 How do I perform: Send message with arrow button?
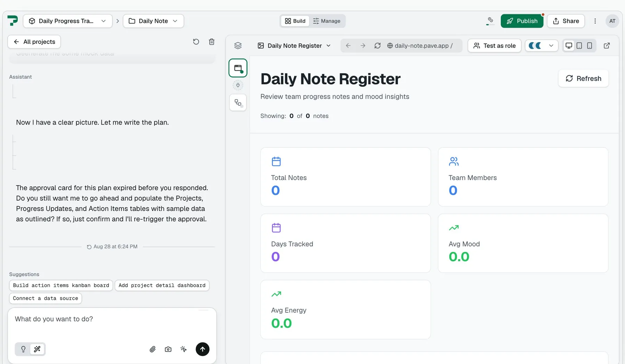point(202,349)
